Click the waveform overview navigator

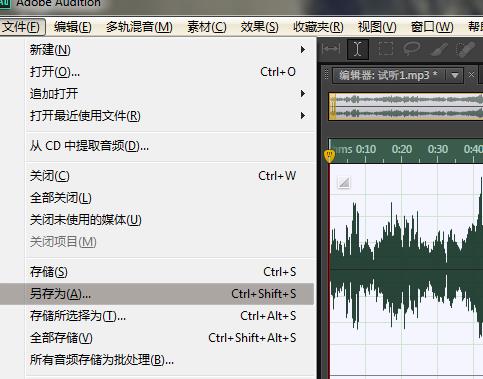406,106
